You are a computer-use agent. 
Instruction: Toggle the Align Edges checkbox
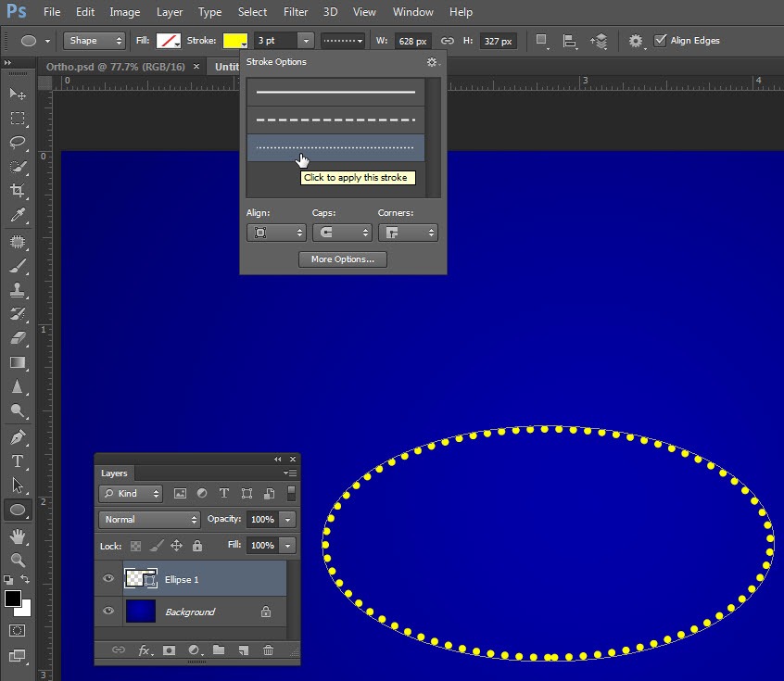pyautogui.click(x=660, y=41)
